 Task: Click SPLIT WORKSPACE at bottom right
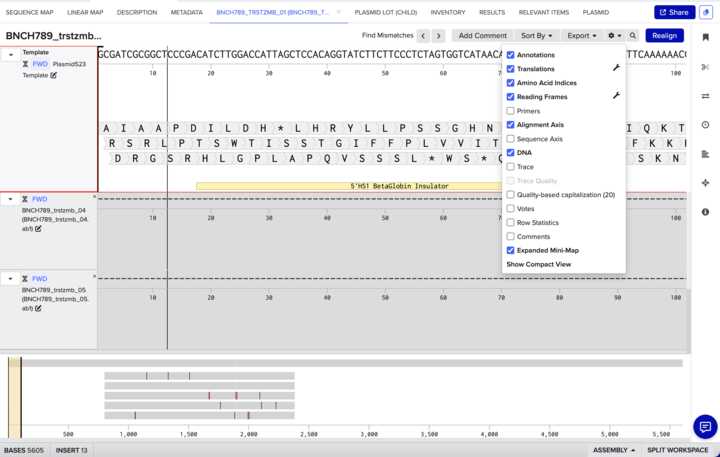pos(678,450)
